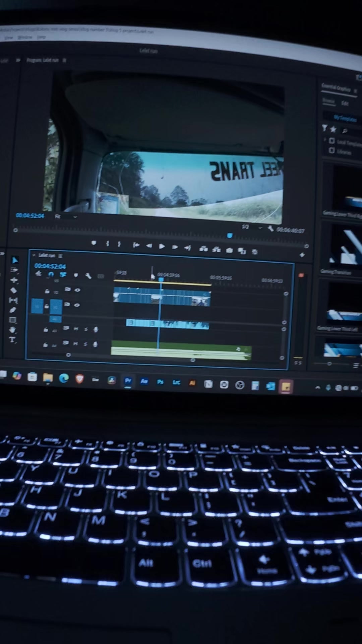Mute the first audio track
Viewport: 362px width, 644px height.
(76, 329)
